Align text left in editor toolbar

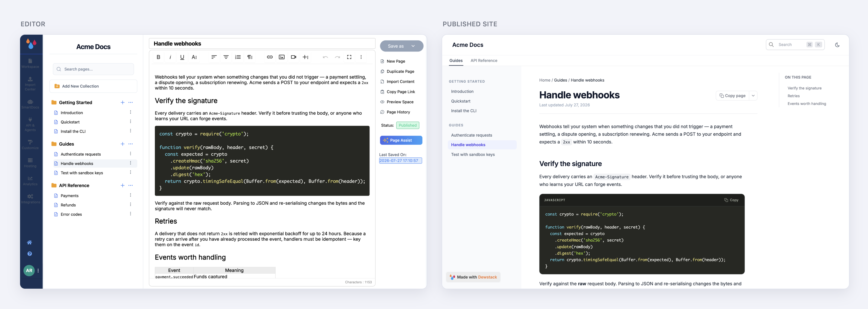[x=214, y=57]
